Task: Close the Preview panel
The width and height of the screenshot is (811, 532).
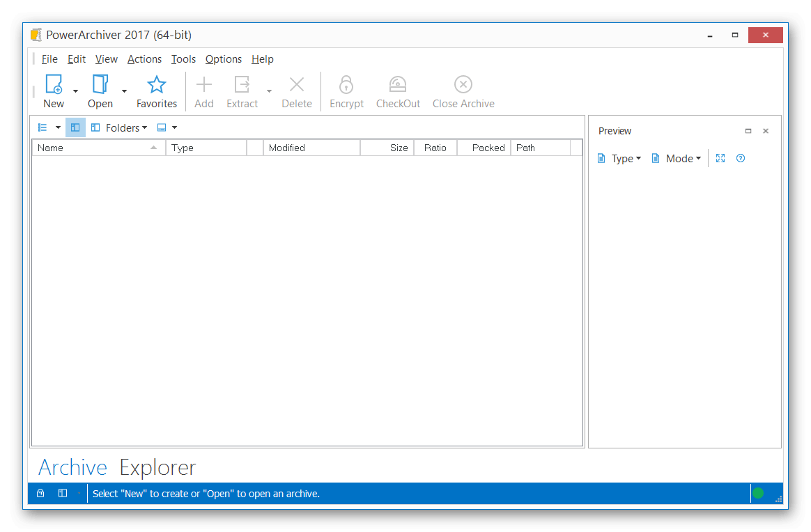Action: pyautogui.click(x=766, y=131)
